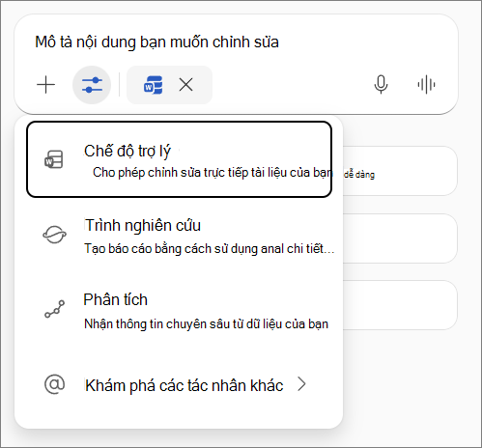This screenshot has height=448, width=482.
Task: Click the suggestion card ending with 'dễ dàng'
Action: [x=400, y=171]
